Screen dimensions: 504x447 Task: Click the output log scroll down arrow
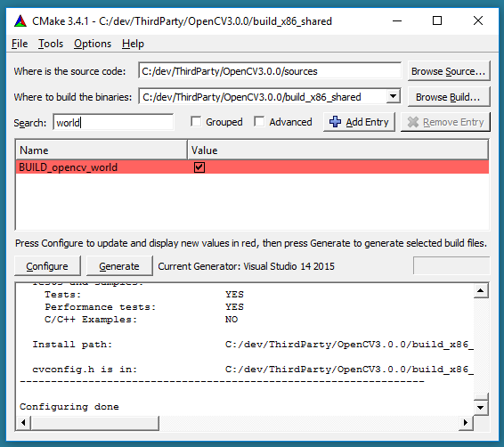click(481, 408)
